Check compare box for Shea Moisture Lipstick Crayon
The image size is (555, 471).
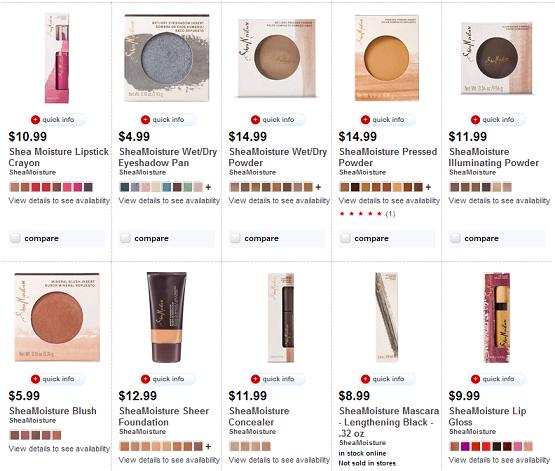[x=15, y=238]
